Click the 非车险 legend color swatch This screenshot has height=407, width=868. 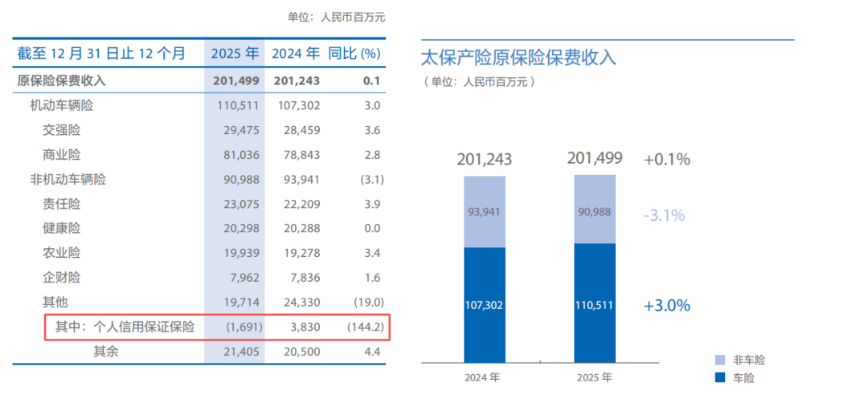720,360
